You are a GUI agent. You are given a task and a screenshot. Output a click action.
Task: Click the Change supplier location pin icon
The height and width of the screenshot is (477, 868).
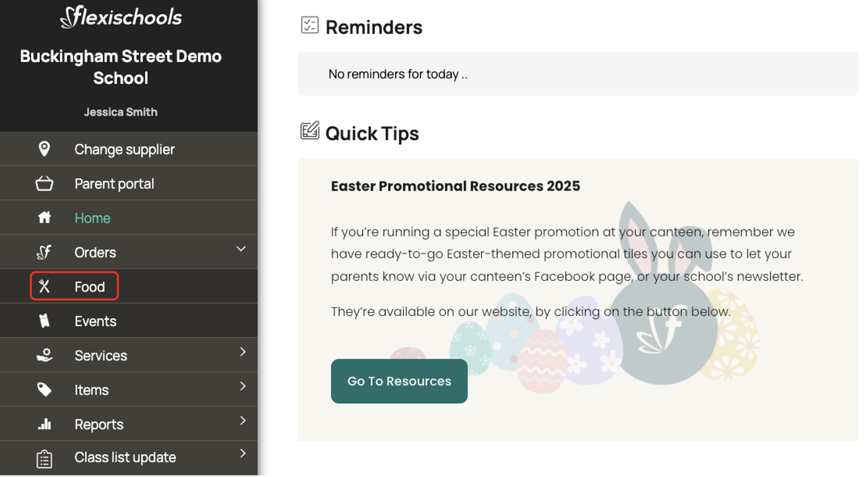point(44,149)
